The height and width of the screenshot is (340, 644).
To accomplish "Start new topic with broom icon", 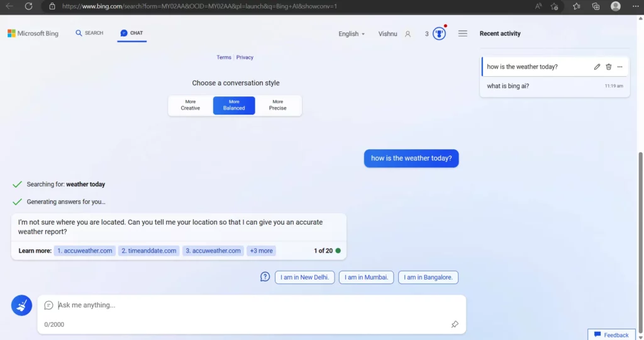I will coord(22,305).
